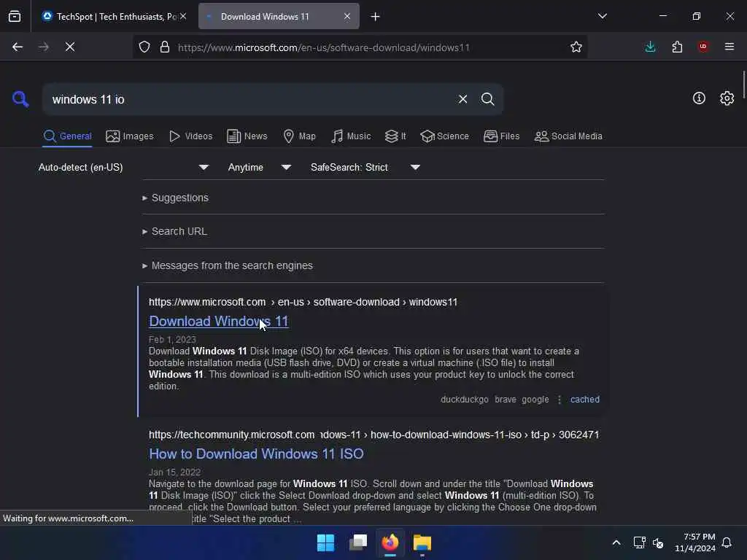Expand the Search URL section
This screenshot has height=560, width=747.
tap(174, 231)
